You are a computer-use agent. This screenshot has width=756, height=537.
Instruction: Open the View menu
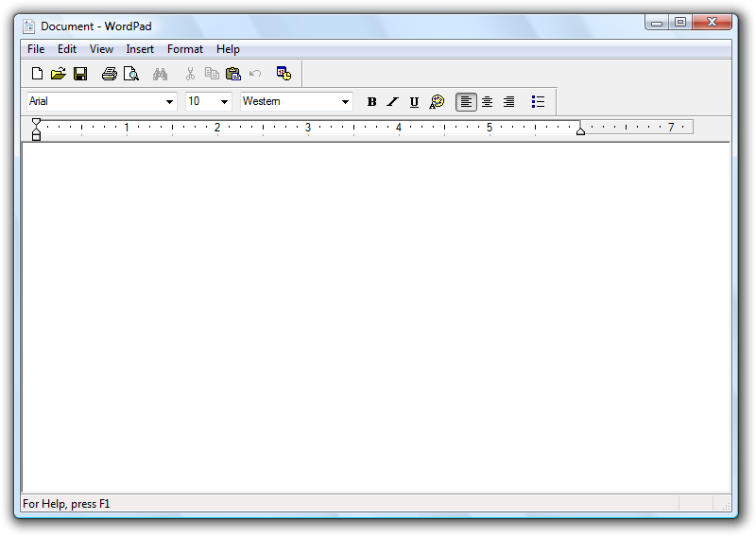101,49
